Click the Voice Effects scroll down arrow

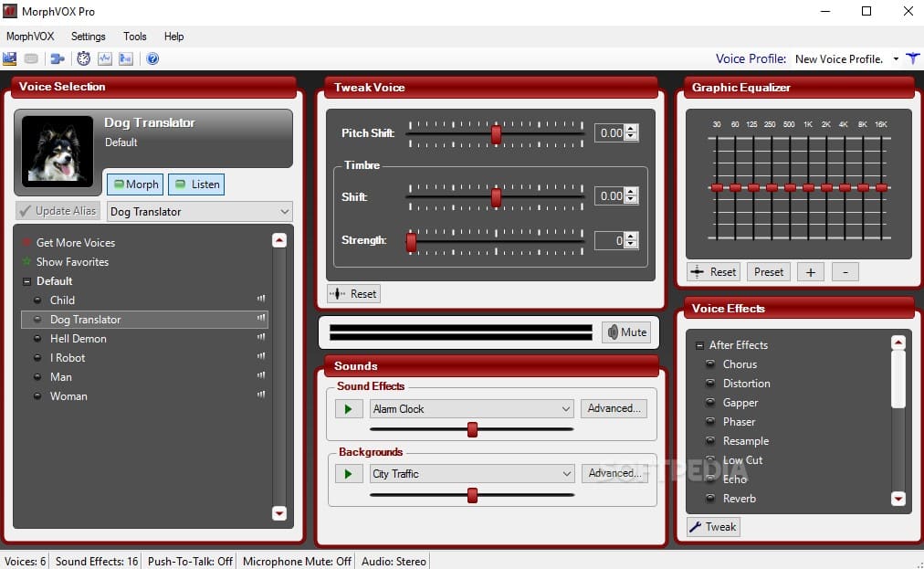click(898, 499)
